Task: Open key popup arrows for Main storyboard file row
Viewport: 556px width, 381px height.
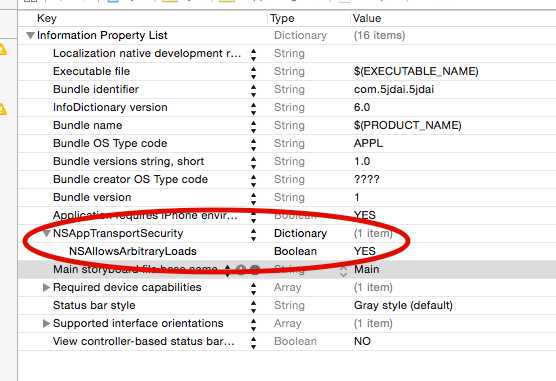Action: (227, 270)
